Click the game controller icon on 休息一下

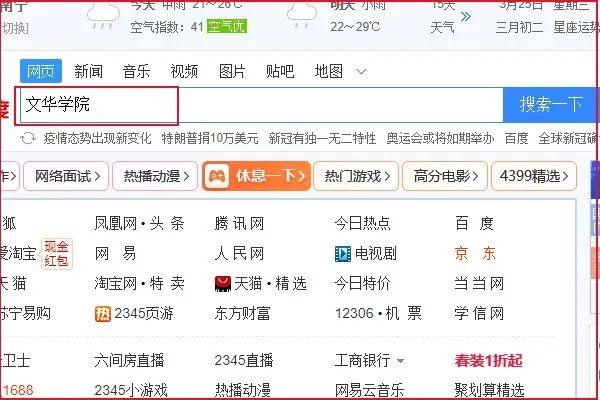(x=217, y=176)
